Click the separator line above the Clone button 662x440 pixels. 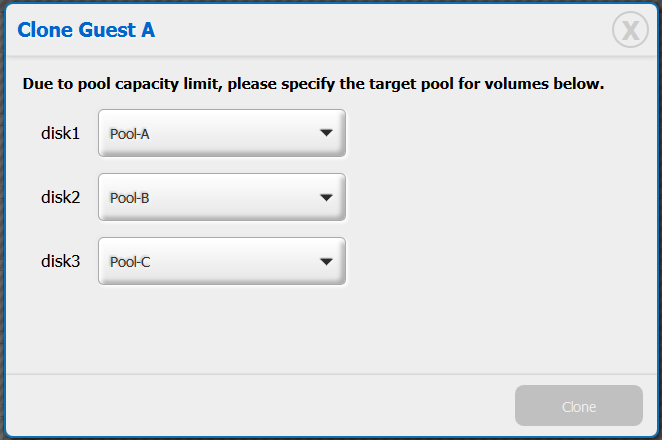(x=330, y=374)
